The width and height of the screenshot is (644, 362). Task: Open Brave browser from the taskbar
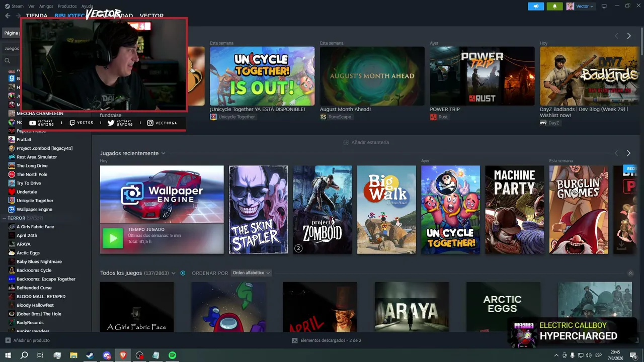pos(123,355)
